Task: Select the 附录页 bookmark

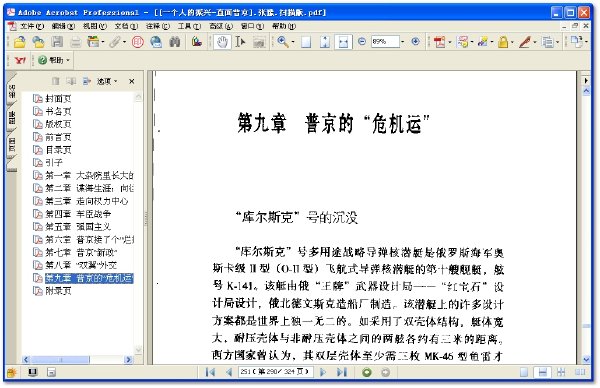Action: (58, 291)
